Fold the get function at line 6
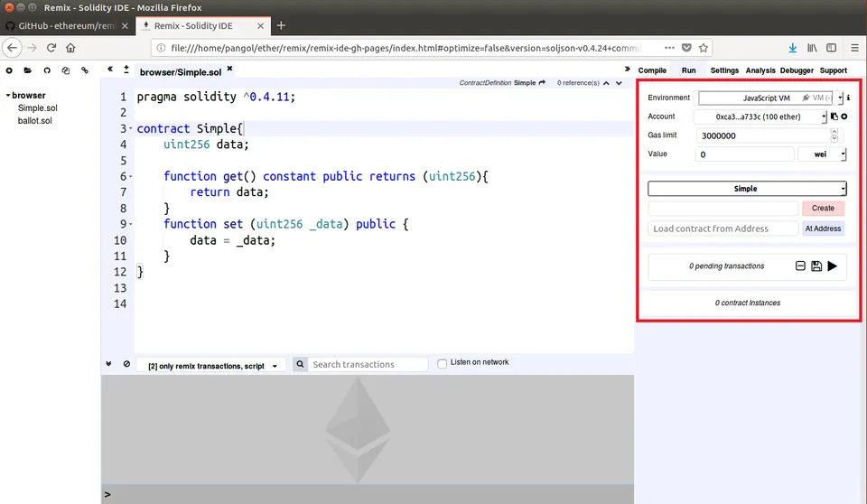867x504 pixels. point(130,176)
